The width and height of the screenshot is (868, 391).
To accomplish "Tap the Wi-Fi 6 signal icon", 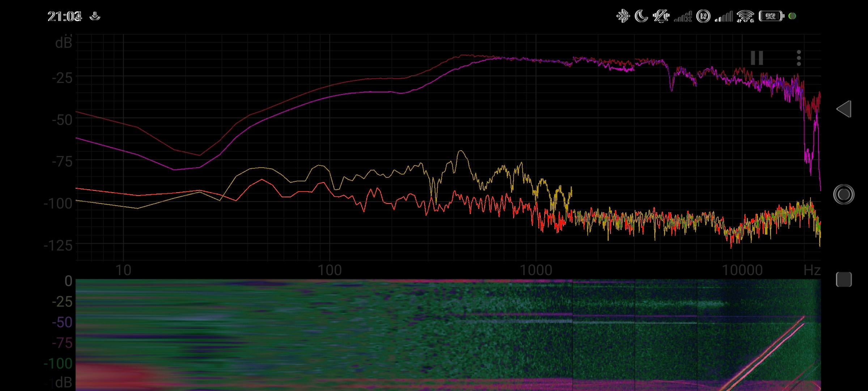I will click(745, 16).
